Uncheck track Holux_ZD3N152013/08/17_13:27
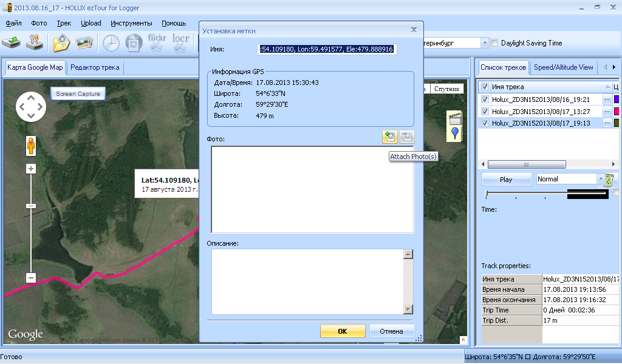 pyautogui.click(x=485, y=111)
